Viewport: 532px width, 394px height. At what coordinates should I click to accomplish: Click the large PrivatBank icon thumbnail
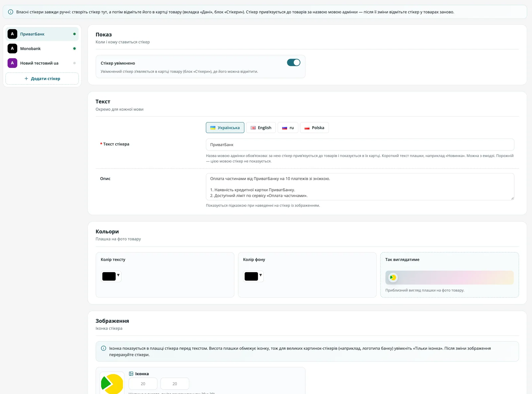point(112,383)
